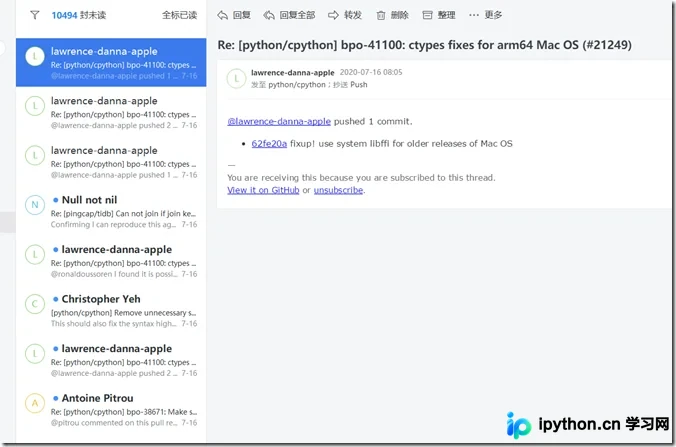Click timestamp 2020-07-16 08:05
The height and width of the screenshot is (447, 676).
pos(371,72)
